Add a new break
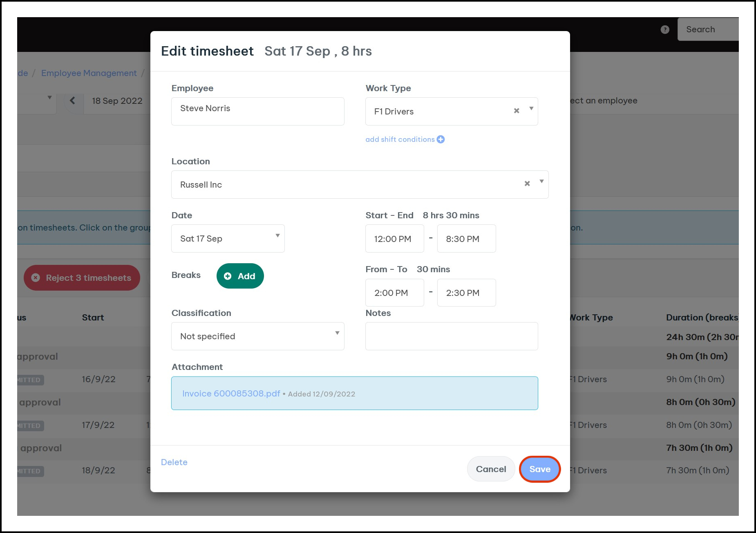Image resolution: width=756 pixels, height=533 pixels. click(x=240, y=276)
